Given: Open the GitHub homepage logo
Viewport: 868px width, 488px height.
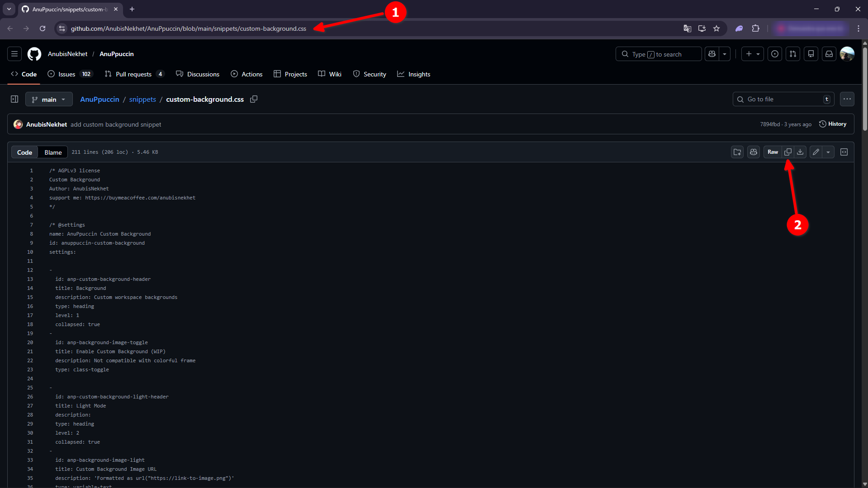Looking at the screenshot, I should click(x=34, y=54).
